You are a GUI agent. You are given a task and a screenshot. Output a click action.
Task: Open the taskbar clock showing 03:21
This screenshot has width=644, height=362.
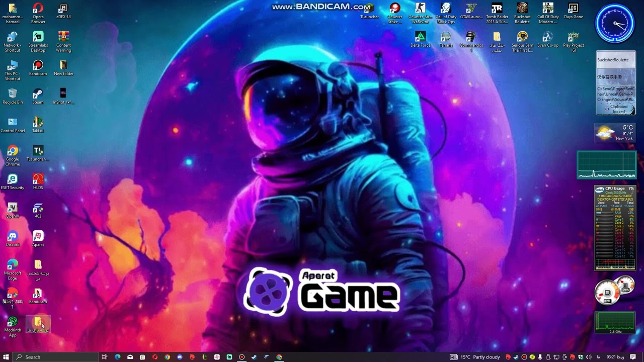click(x=615, y=357)
